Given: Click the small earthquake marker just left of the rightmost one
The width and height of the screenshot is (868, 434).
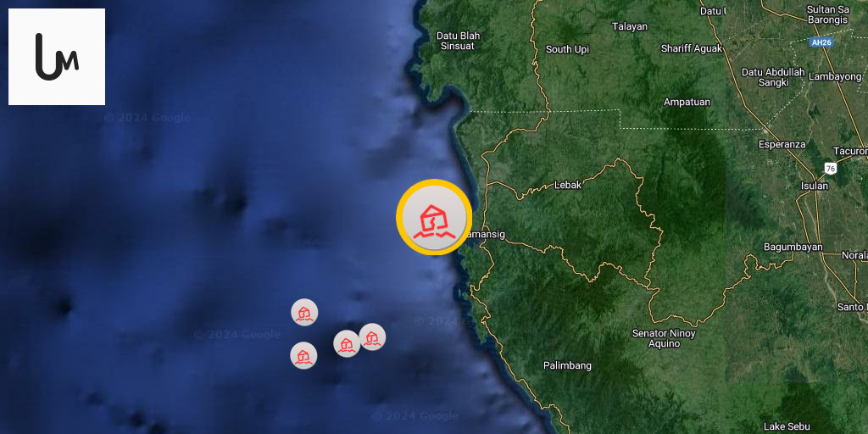Looking at the screenshot, I should 347,343.
